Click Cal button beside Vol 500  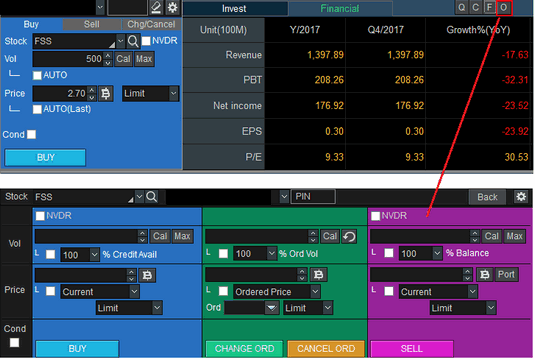click(123, 59)
